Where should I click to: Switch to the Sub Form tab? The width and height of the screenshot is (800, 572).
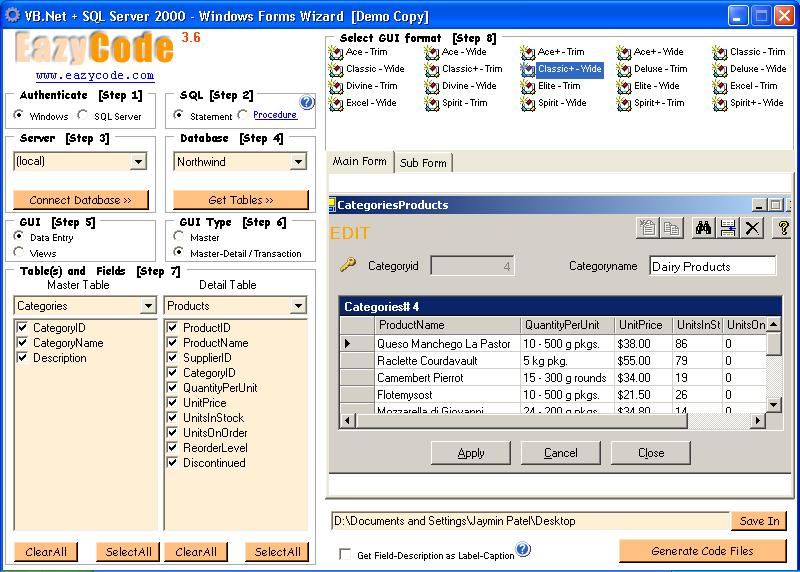(423, 163)
